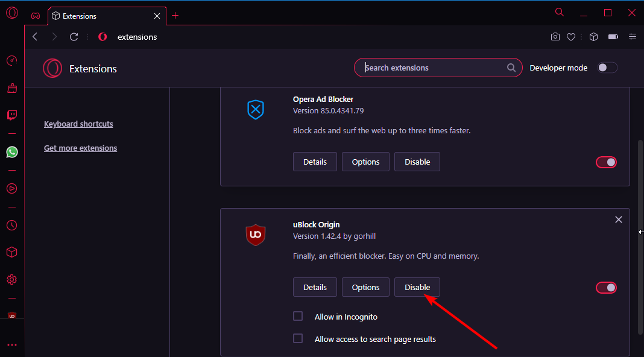Take a snapshot with the camera icon
Image resolution: width=644 pixels, height=357 pixels.
555,37
